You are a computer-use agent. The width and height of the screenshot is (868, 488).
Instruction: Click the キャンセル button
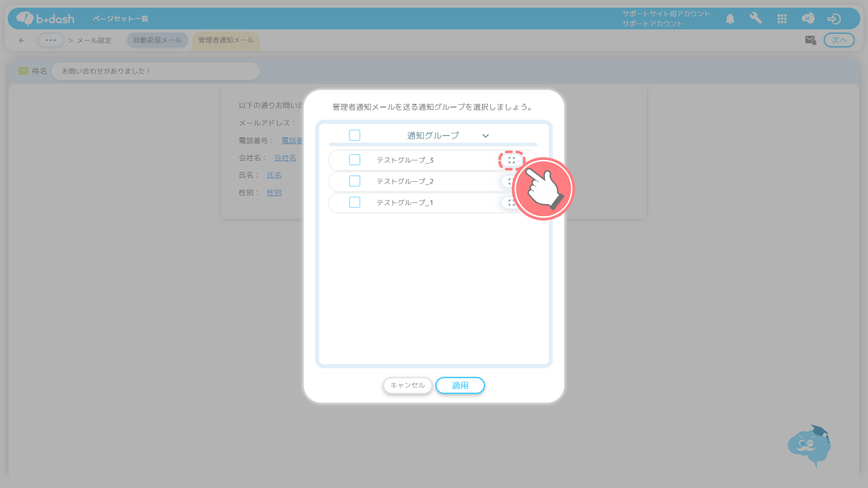(407, 385)
